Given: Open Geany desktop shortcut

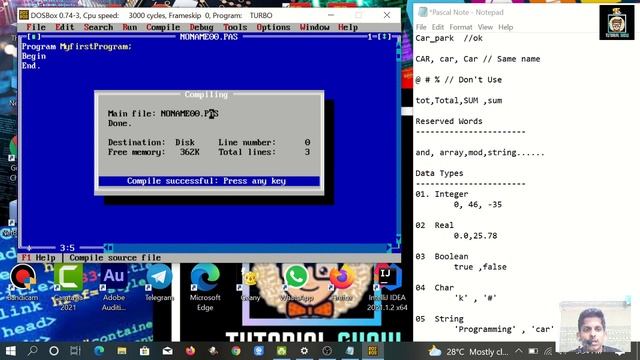Looking at the screenshot, I should coord(250,283).
